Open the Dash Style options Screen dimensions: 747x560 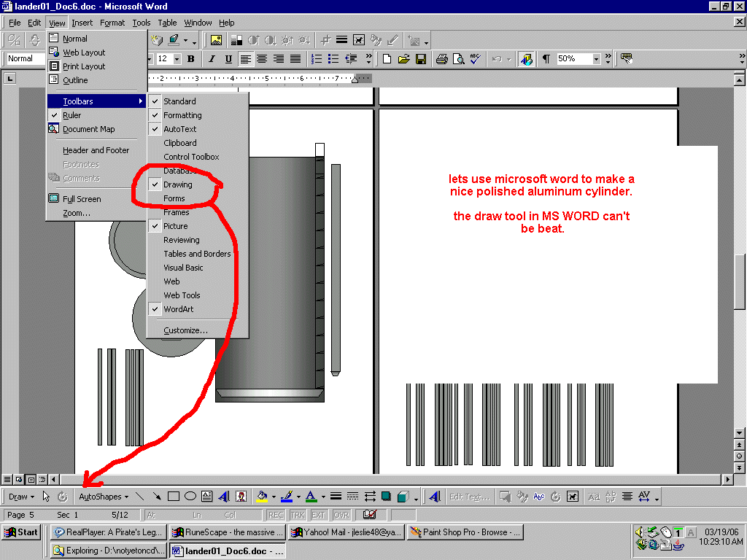[x=352, y=497]
